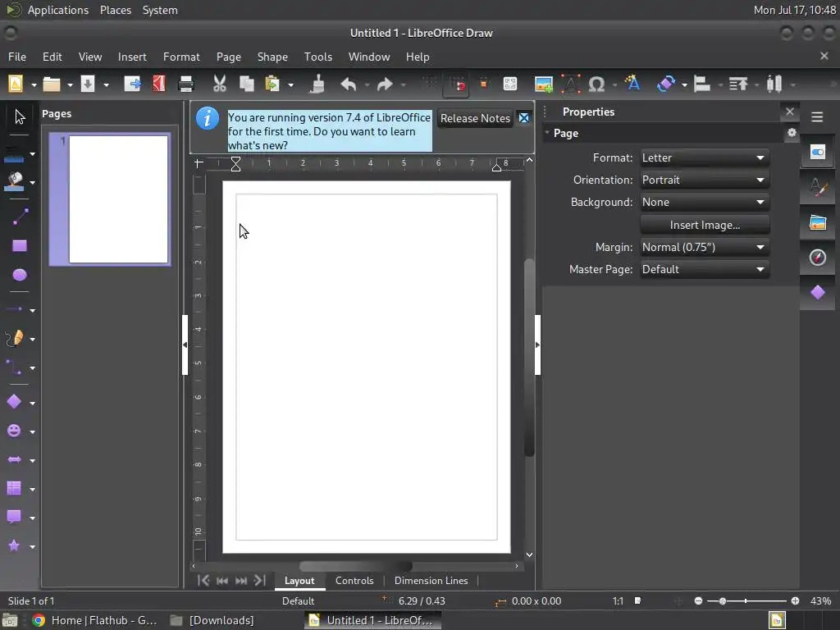Open the Background dropdown showing None
Screen dimensions: 840x630
point(705,203)
